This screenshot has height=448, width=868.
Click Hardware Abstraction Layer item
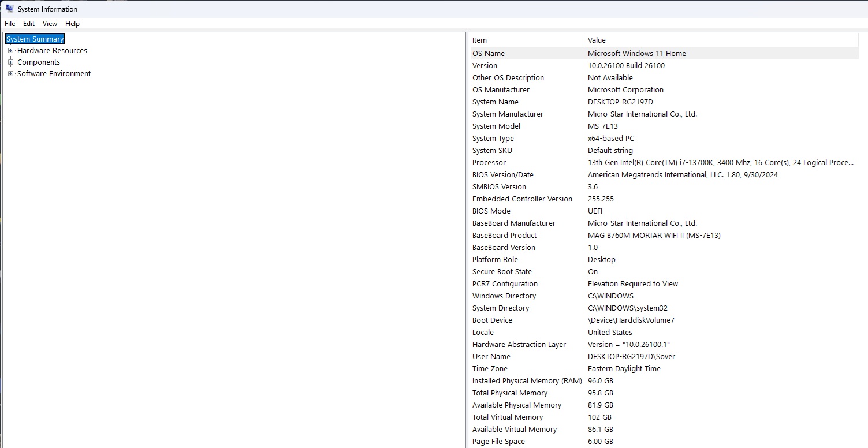coord(519,344)
